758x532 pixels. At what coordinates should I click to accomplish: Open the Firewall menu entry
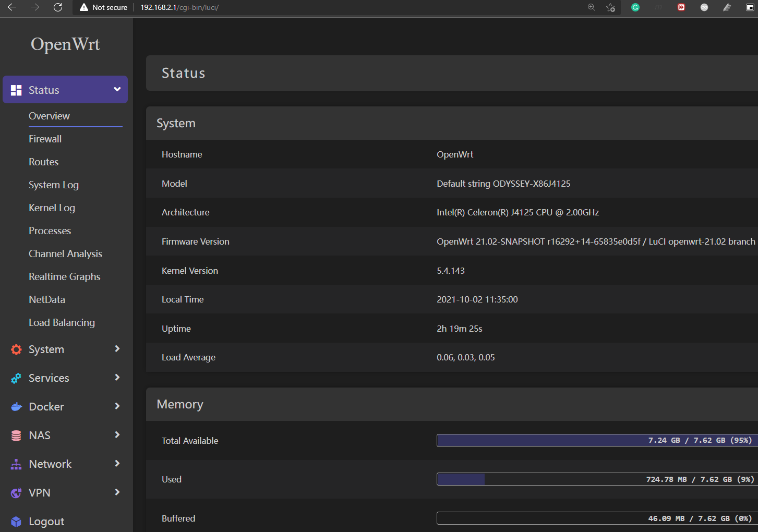[x=45, y=139]
